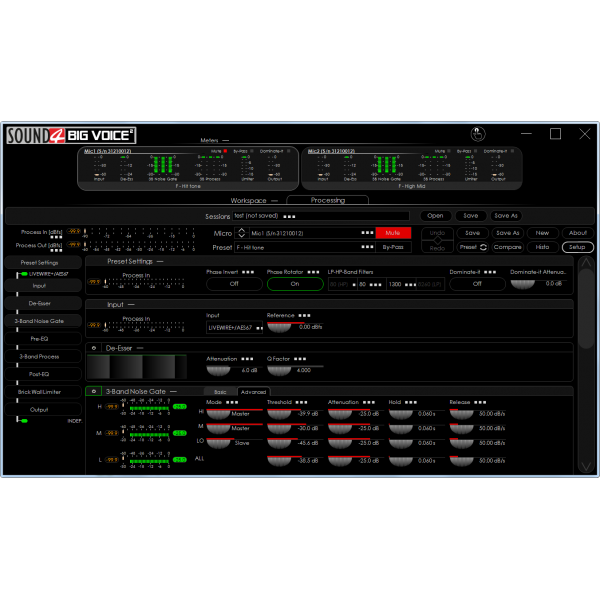Collapse the Preset Settings panel header

pos(160,262)
